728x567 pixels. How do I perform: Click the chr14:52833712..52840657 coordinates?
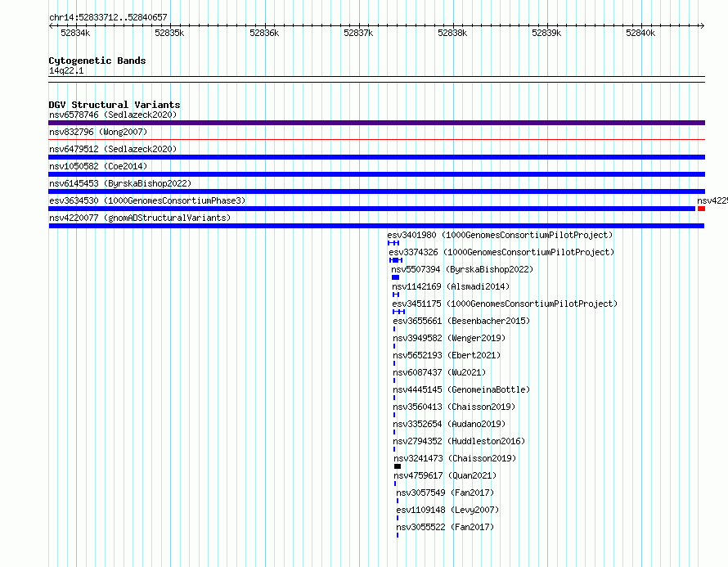tap(108, 17)
